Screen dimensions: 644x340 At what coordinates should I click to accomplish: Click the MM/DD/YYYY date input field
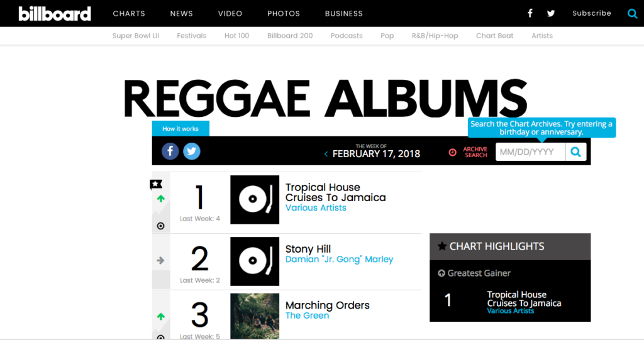[x=530, y=151]
